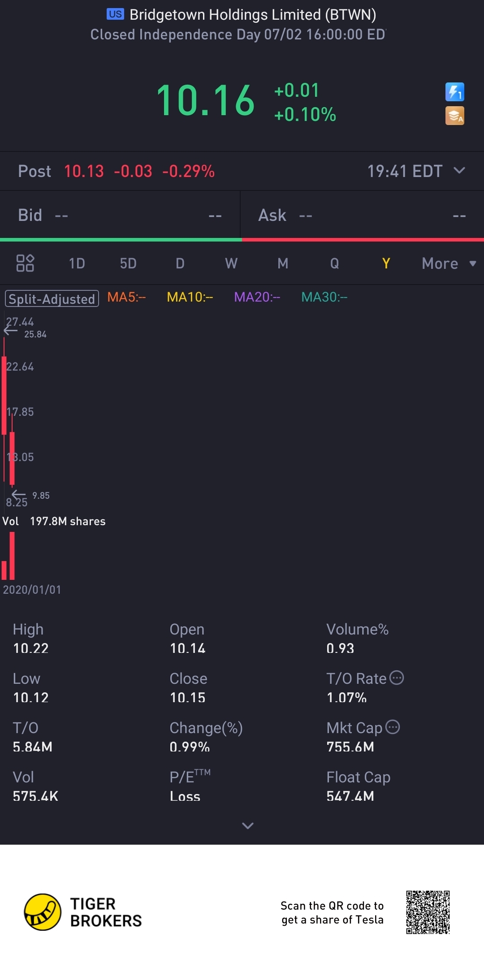Image resolution: width=484 pixels, height=980 pixels.
Task: Tap the info icon next to Mkt Cap
Action: tap(393, 727)
